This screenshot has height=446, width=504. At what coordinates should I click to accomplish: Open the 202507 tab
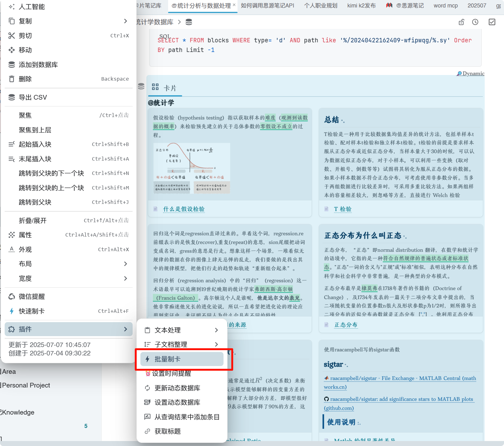click(x=477, y=6)
